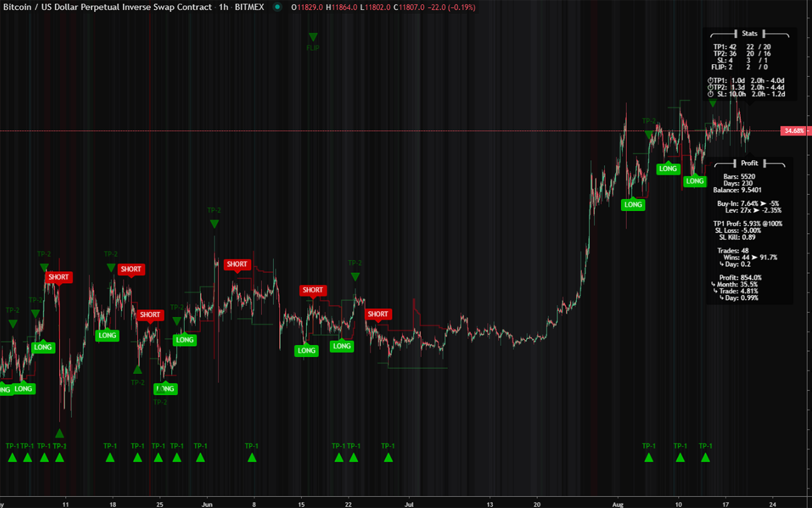
Task: Click the close value C11807.0 in the legend
Action: 409,8
